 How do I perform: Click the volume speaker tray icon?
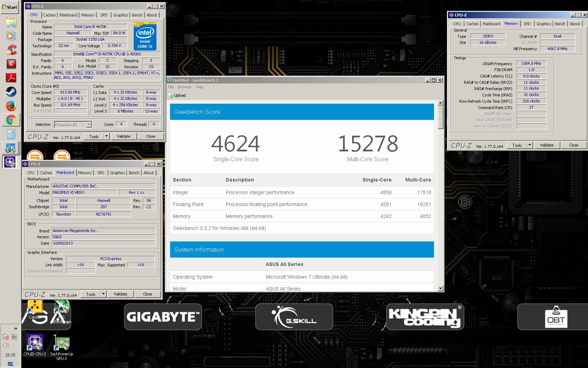coord(6,345)
